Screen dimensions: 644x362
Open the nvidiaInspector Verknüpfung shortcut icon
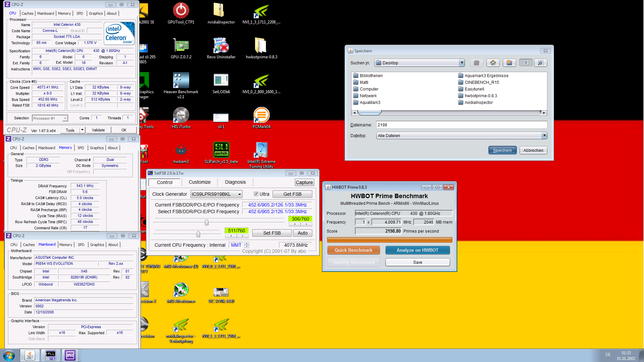181,330
